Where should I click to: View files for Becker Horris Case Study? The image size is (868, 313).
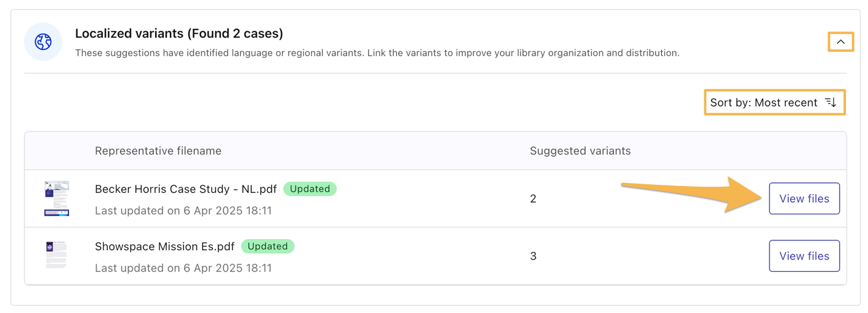804,198
